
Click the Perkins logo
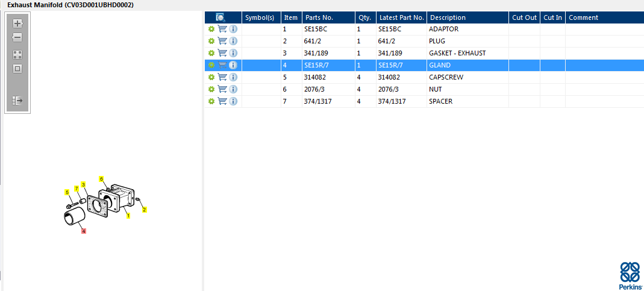click(x=630, y=276)
